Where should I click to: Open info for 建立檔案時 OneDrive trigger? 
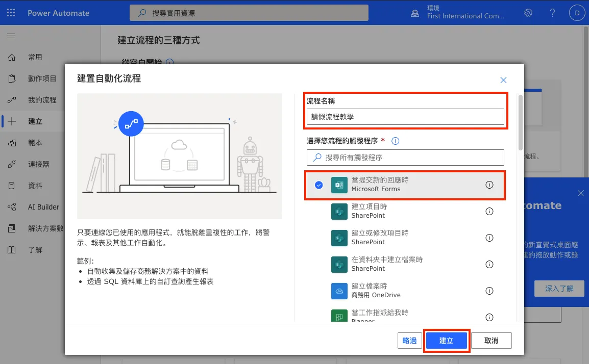[489, 291]
